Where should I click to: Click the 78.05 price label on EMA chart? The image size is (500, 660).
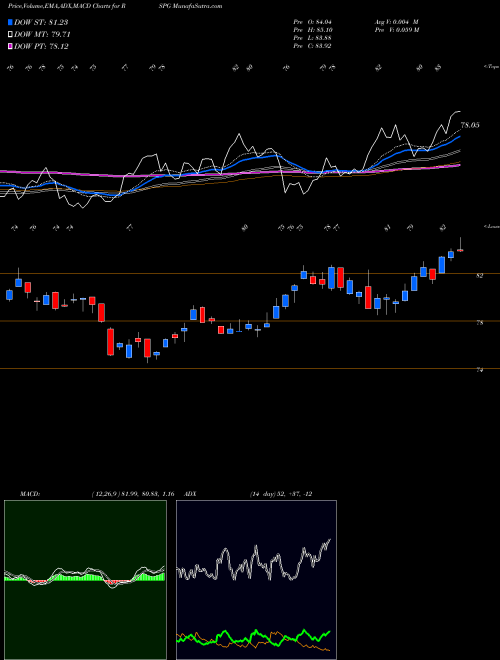point(470,125)
